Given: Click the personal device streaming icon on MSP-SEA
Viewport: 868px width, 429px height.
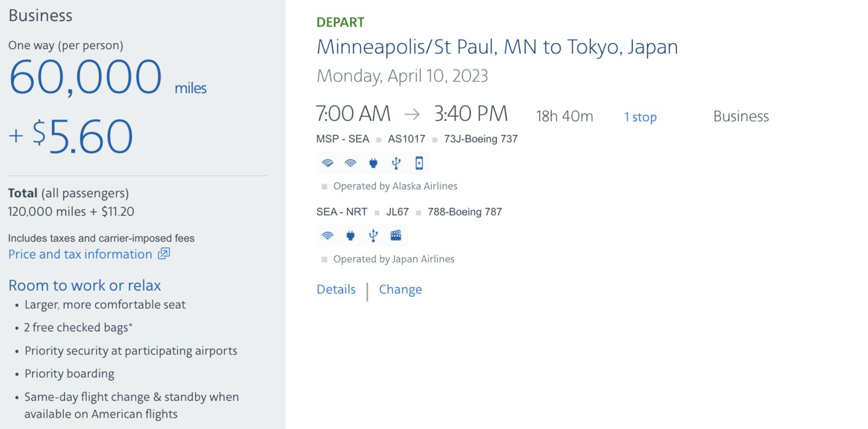Looking at the screenshot, I should [x=418, y=163].
